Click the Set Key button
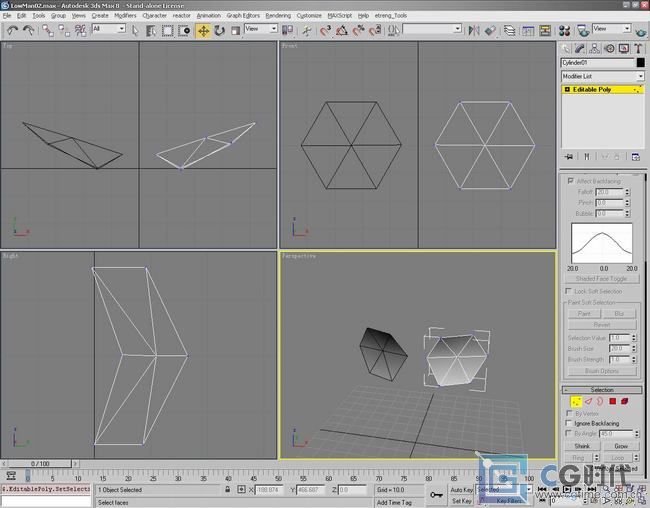This screenshot has width=650, height=508. pos(461,501)
